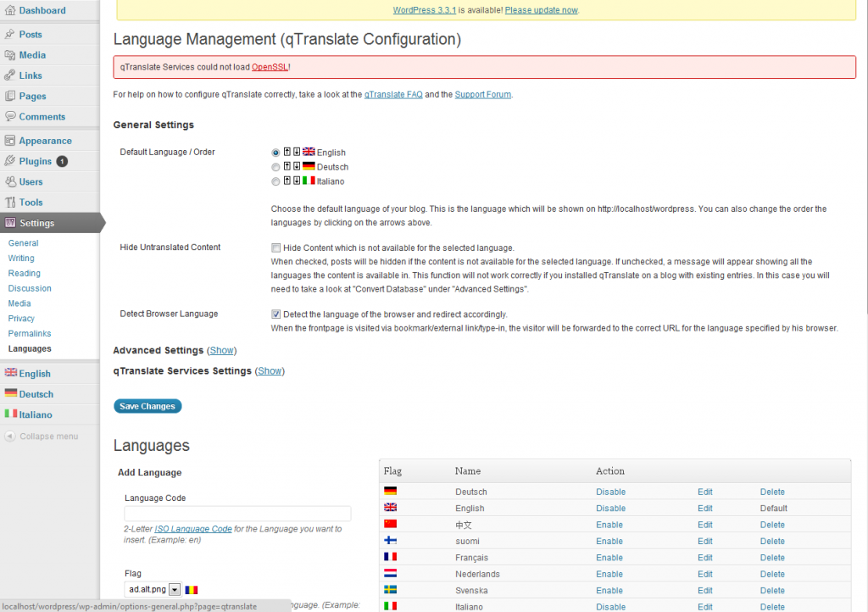Open Permalinks settings submenu item
Image resolution: width=868 pixels, height=612 pixels.
coord(30,334)
